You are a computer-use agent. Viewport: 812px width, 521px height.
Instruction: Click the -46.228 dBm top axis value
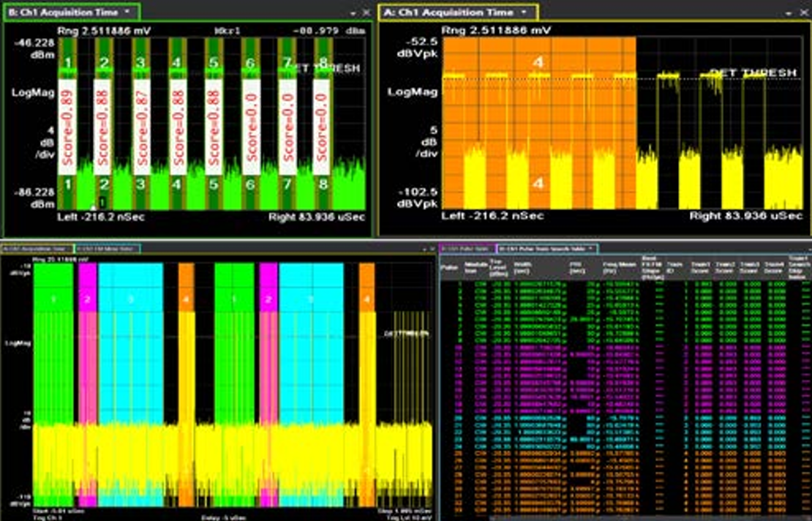coord(34,49)
